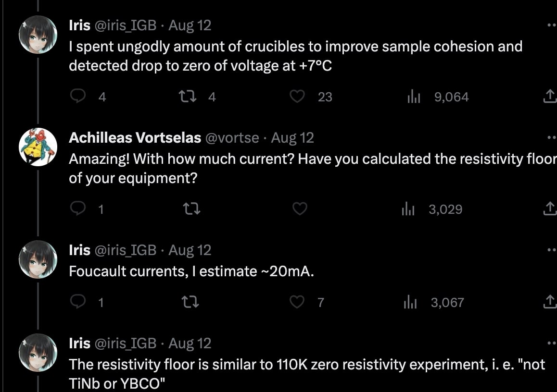Image resolution: width=557 pixels, height=392 pixels.
Task: View analytics showing 3,029 views
Action: click(x=408, y=209)
